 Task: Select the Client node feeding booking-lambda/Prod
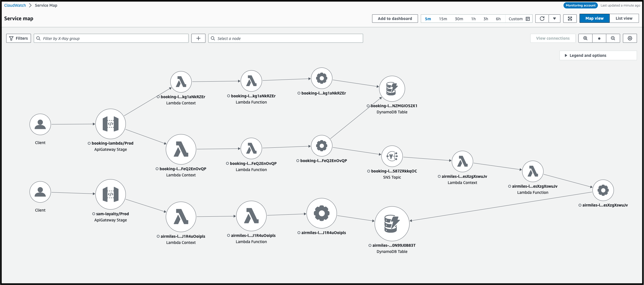[x=40, y=124]
